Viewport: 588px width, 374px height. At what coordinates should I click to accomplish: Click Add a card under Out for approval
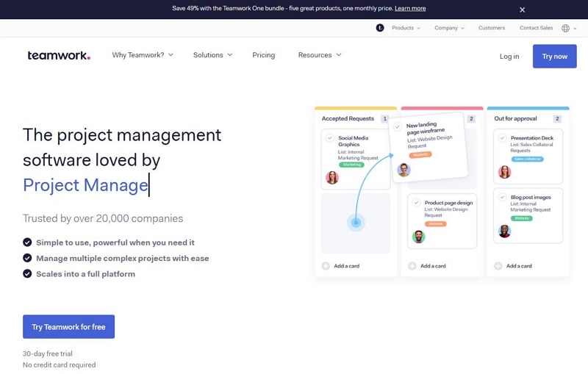click(519, 266)
